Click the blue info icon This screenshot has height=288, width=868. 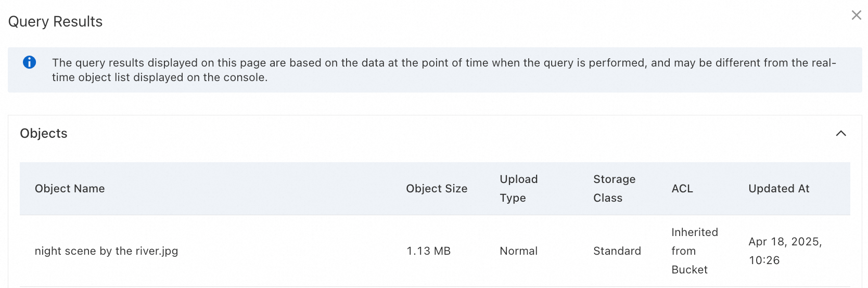[30, 62]
